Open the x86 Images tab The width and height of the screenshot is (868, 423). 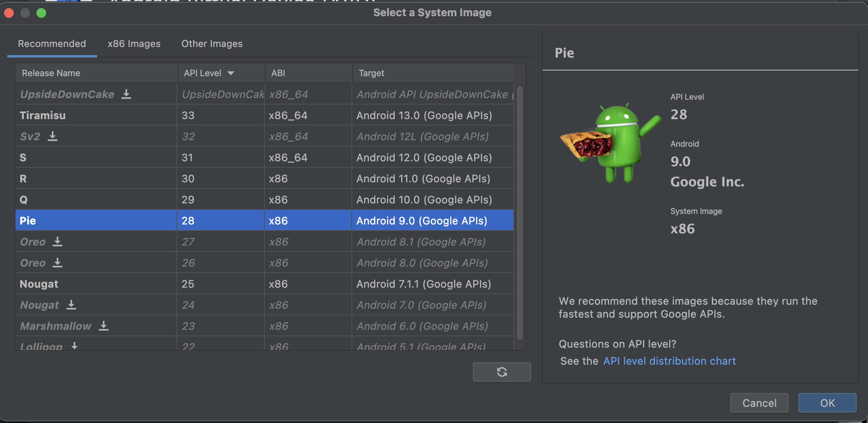pos(134,44)
